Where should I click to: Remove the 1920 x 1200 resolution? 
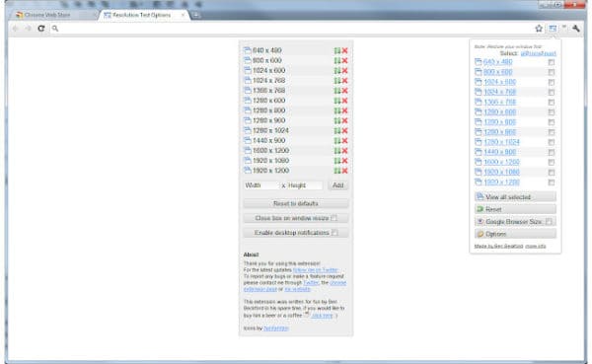(x=344, y=171)
